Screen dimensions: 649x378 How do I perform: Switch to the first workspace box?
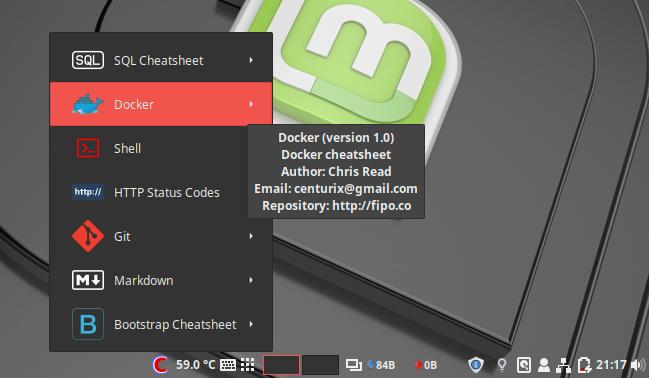(281, 365)
